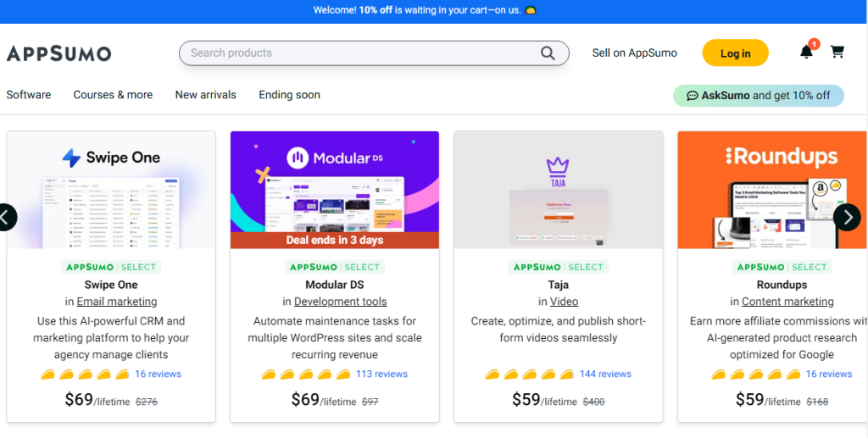Open the shopping cart

click(837, 53)
